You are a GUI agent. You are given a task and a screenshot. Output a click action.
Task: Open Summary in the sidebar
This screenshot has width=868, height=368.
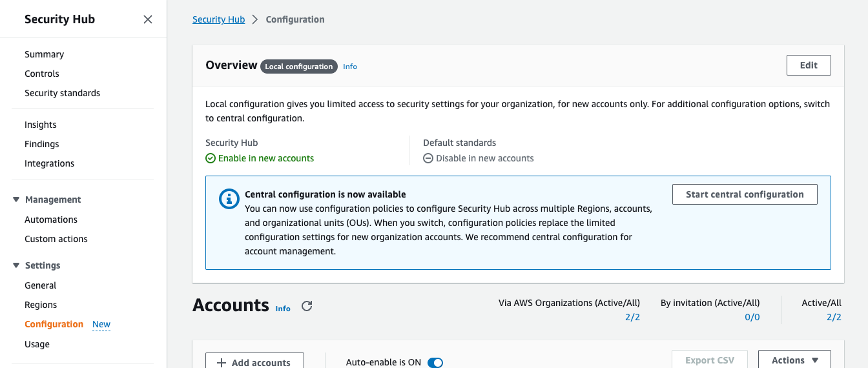(x=44, y=54)
